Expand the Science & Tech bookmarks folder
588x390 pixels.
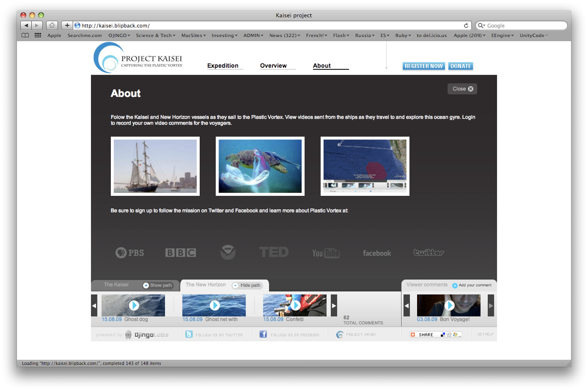click(x=156, y=35)
